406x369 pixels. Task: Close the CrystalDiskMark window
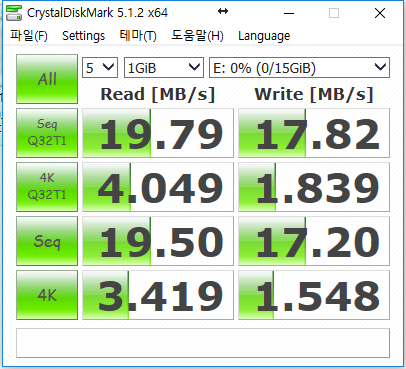tap(380, 13)
